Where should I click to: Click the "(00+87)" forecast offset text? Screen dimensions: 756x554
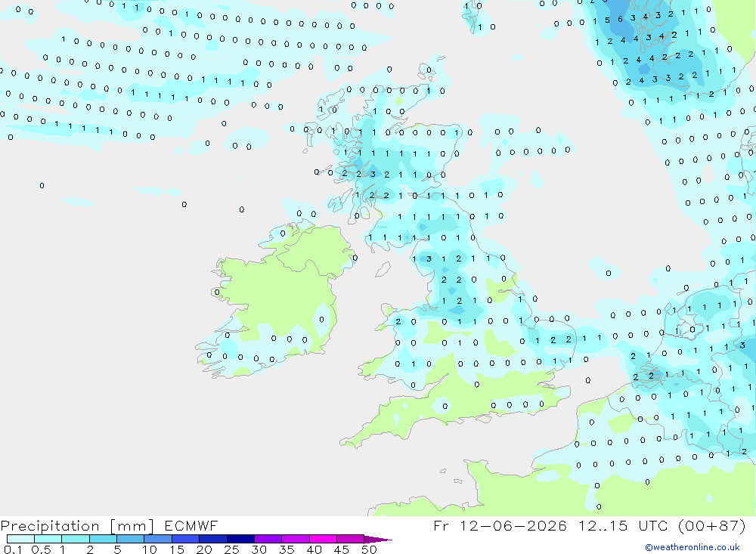711,525
